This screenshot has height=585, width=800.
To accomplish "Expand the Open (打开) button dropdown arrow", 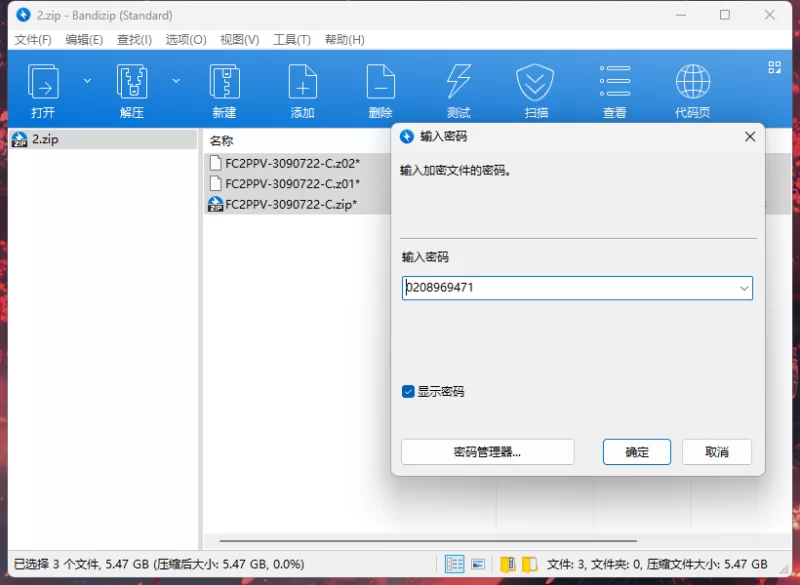I will [87, 81].
